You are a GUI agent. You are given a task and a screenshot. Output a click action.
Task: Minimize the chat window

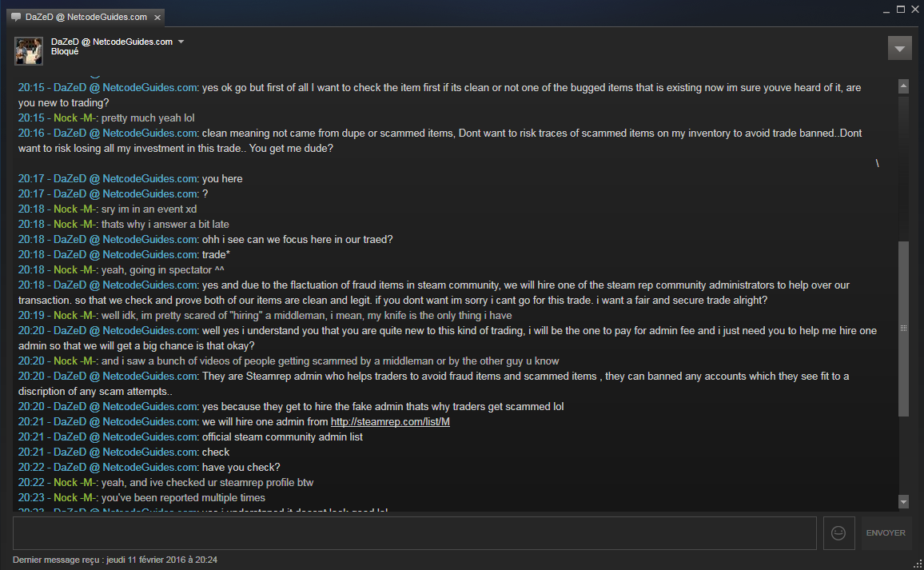(886, 10)
